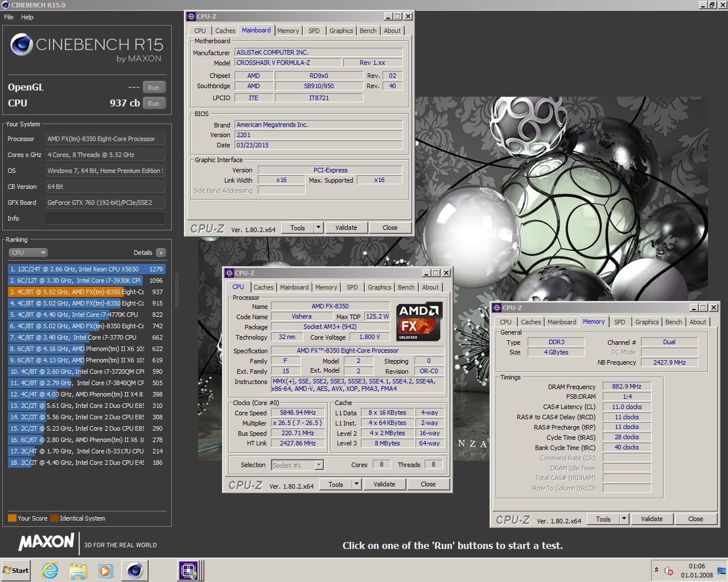Select the CPU-Z taskbar icon
Screen dimensions: 728x582
click(188, 570)
